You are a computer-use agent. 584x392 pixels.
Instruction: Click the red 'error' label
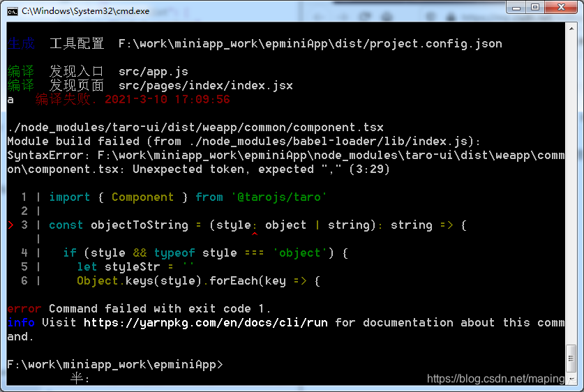[24, 309]
